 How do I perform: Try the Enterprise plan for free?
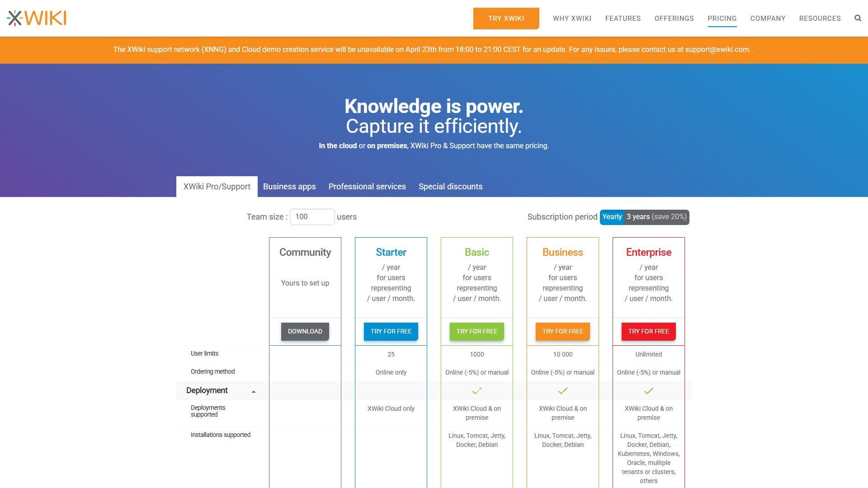649,331
